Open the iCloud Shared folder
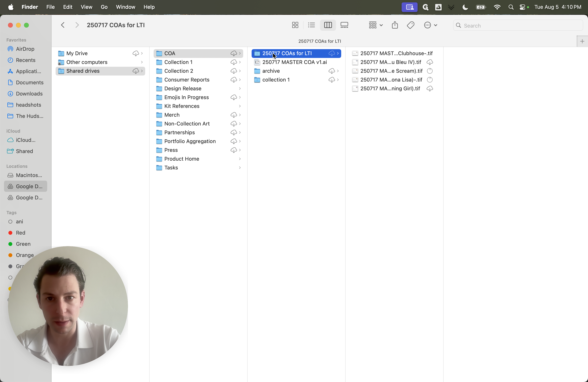This screenshot has width=588, height=382. pos(25,151)
